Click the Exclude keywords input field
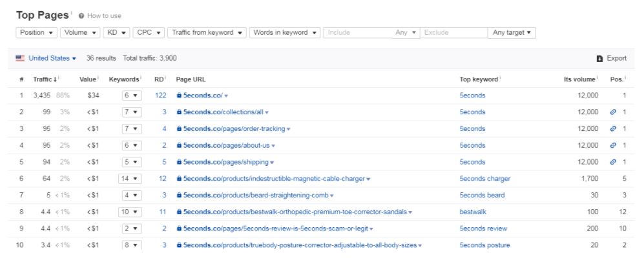This screenshot has width=644, height=262. [454, 33]
